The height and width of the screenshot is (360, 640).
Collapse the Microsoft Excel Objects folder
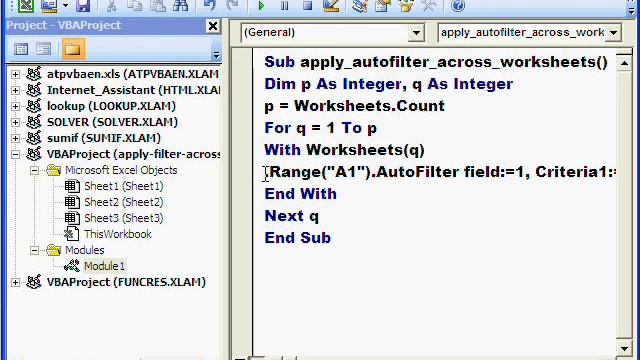[34, 170]
